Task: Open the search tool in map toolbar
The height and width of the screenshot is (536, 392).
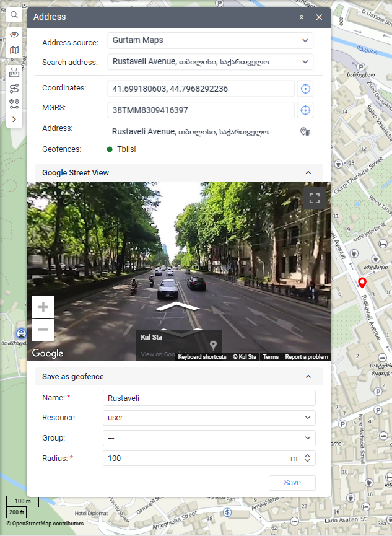Action: coord(14,14)
